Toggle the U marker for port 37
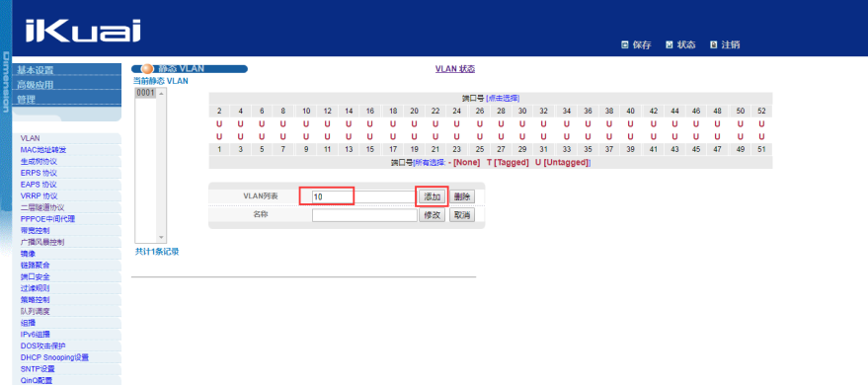 (609, 136)
